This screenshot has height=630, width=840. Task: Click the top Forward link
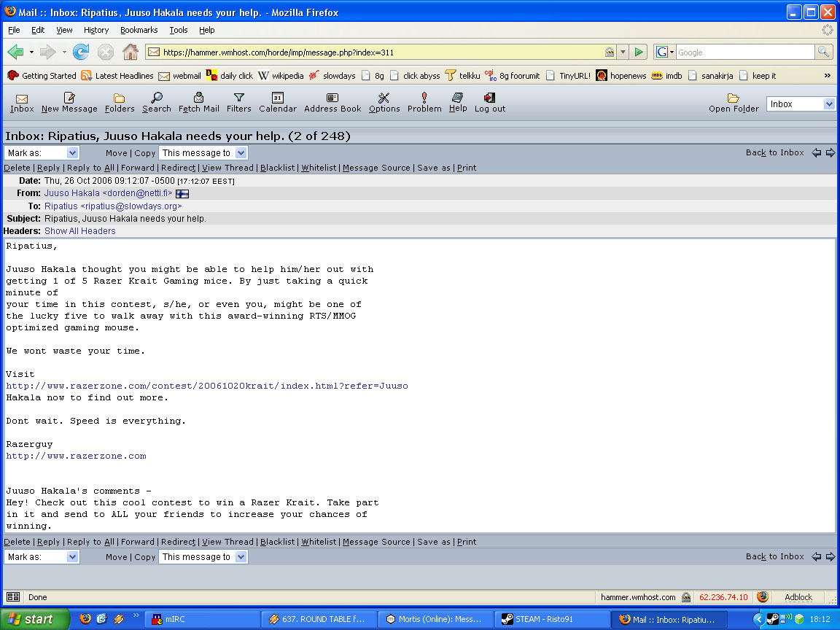(138, 168)
